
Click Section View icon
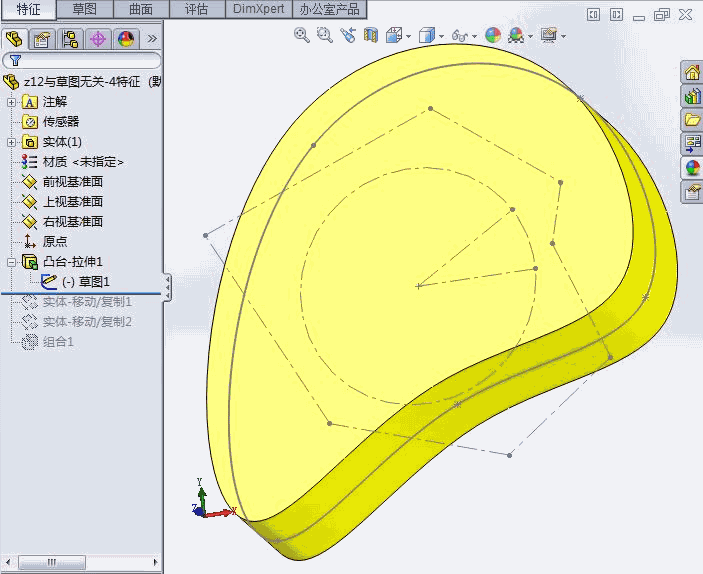click(371, 35)
